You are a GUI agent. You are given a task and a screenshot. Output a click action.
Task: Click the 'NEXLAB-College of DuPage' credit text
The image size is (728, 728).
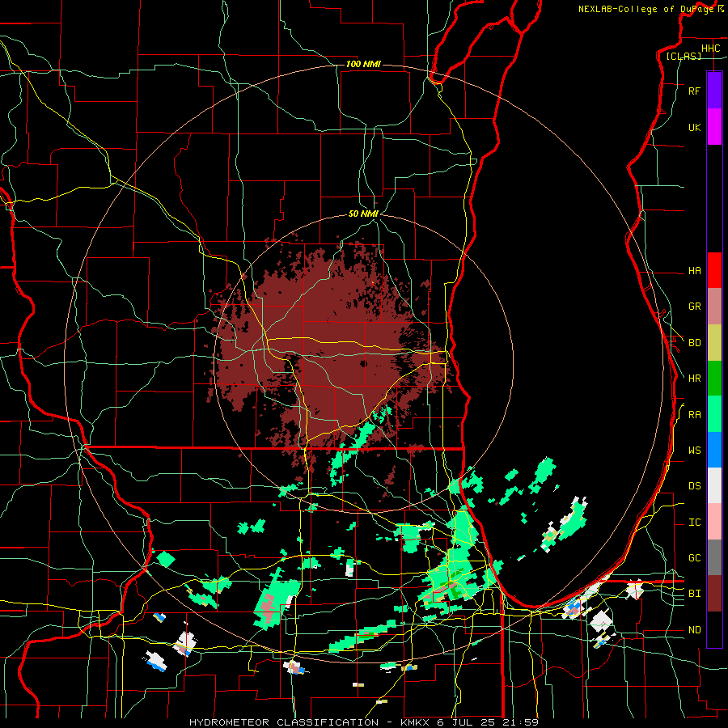(x=645, y=9)
